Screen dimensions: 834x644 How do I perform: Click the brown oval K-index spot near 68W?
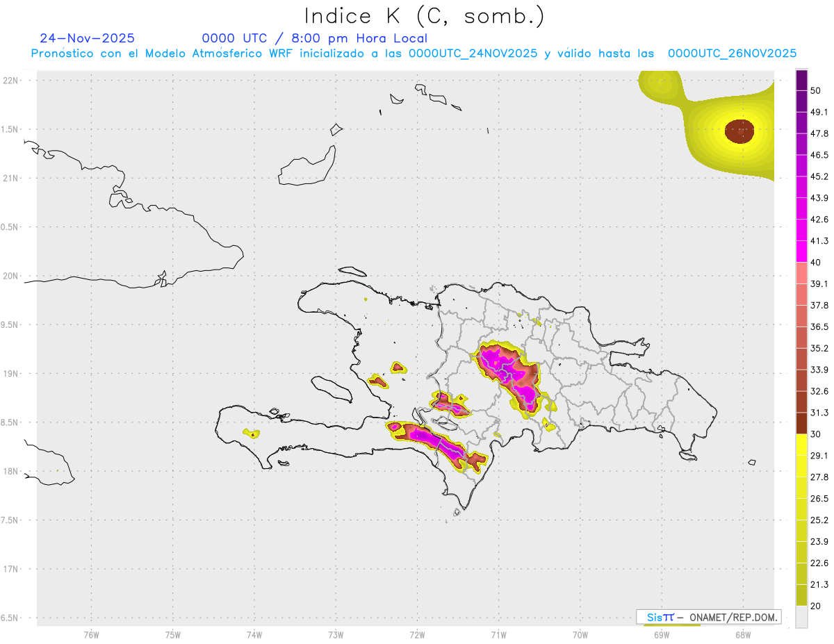point(739,131)
